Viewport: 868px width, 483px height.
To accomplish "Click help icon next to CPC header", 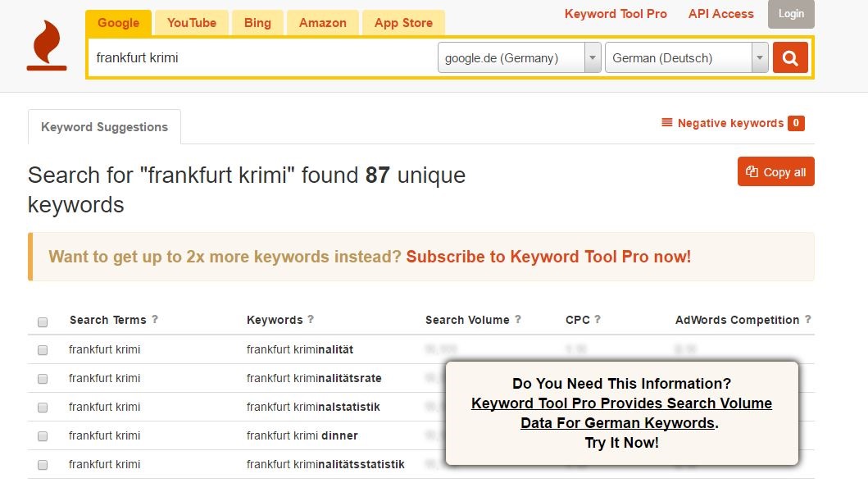I will [598, 320].
